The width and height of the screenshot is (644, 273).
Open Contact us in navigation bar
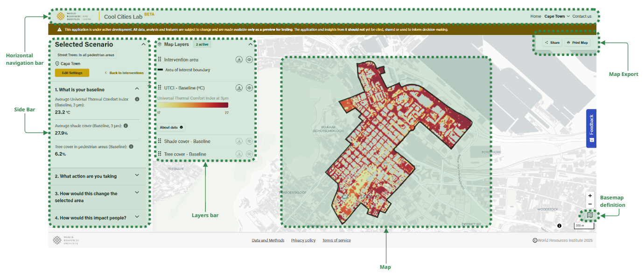[x=582, y=16]
